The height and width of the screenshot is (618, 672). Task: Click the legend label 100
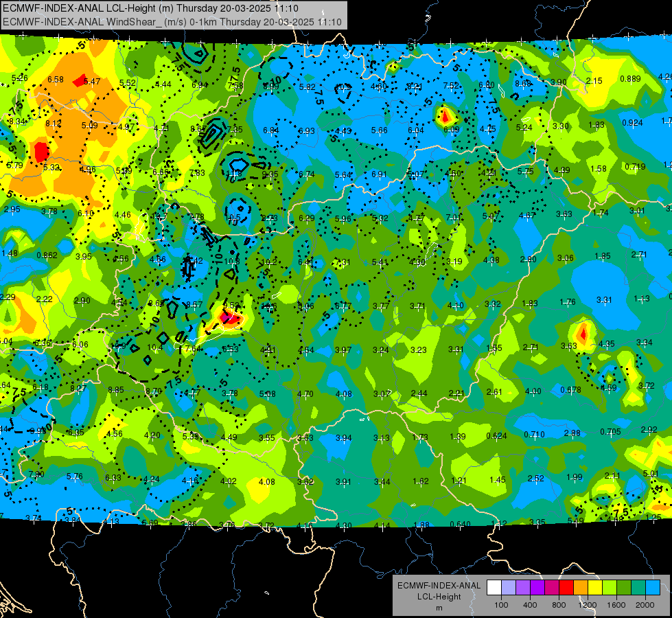click(x=501, y=605)
